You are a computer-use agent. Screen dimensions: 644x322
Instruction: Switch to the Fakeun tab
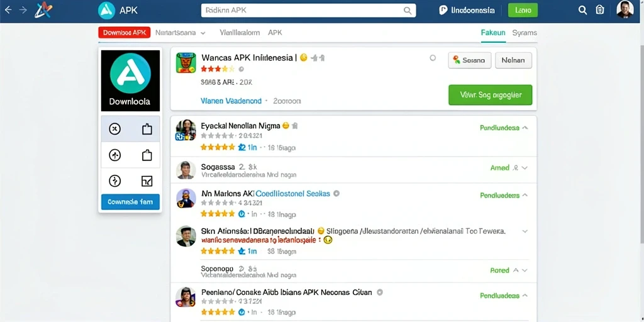[493, 33]
